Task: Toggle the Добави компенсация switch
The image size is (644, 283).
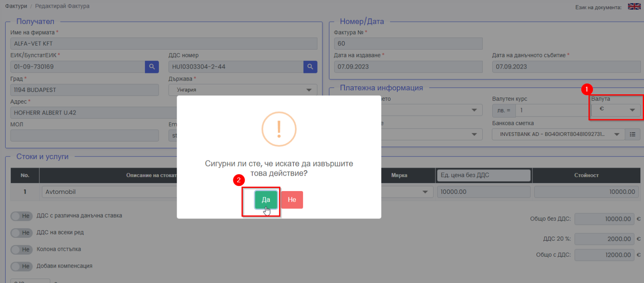Action: coord(21,266)
